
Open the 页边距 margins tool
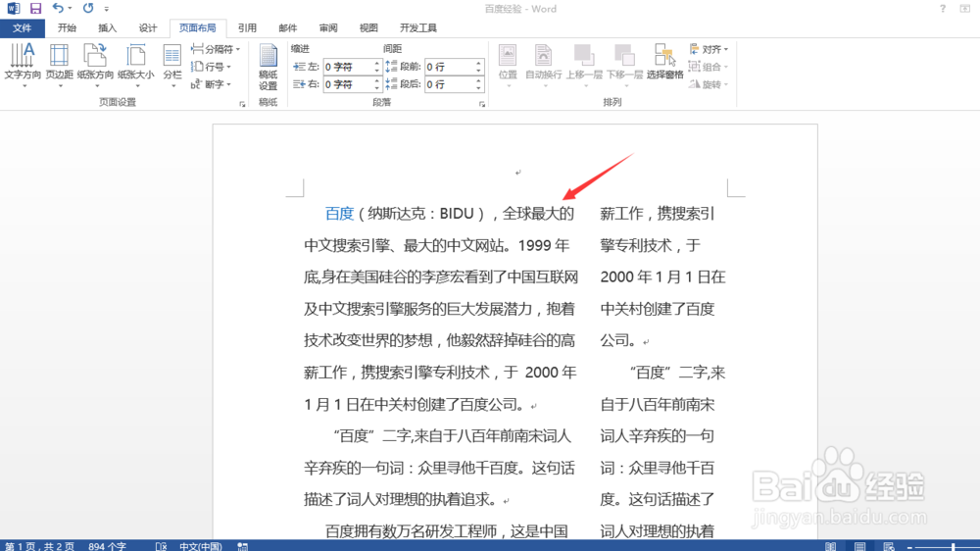60,66
